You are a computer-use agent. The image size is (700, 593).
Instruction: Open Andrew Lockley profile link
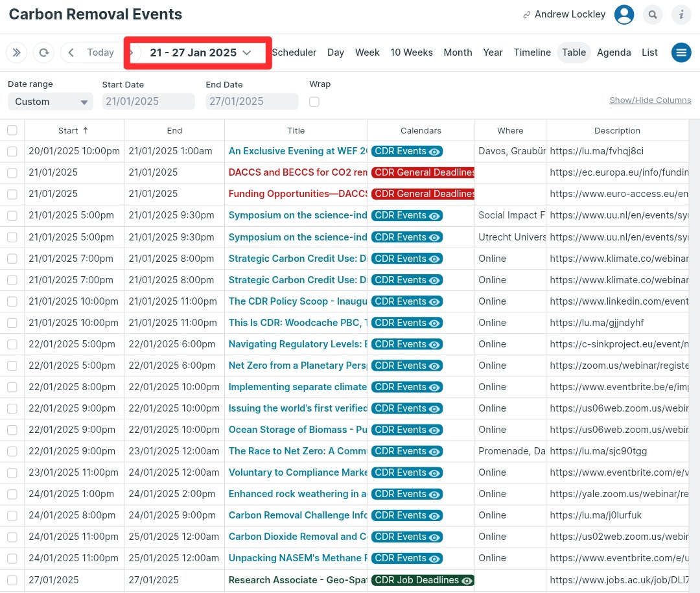click(x=570, y=14)
